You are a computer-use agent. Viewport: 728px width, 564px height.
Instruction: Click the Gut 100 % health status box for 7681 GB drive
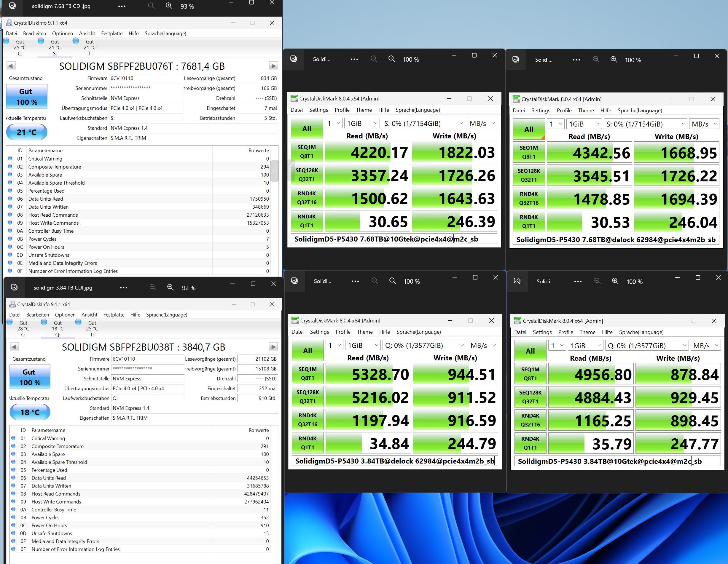pos(27,97)
